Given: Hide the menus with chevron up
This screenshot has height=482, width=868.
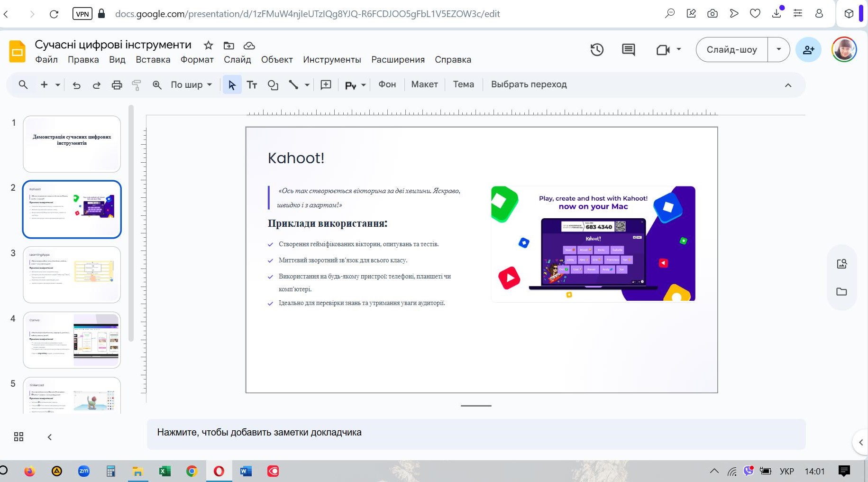Looking at the screenshot, I should (x=788, y=85).
